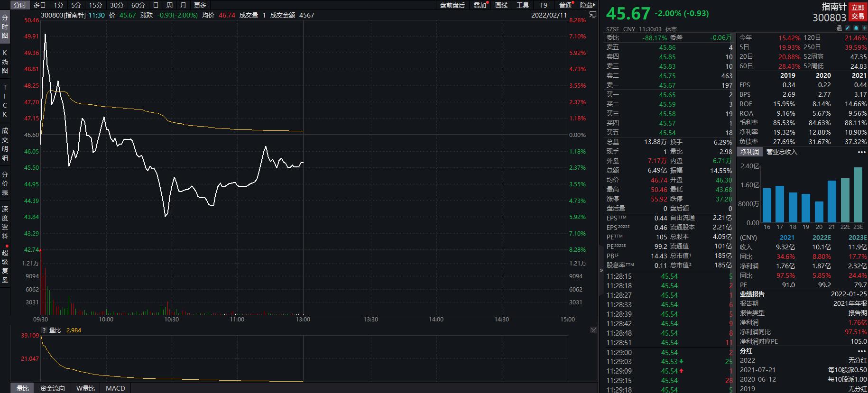
Task: Select the 5分 period tab
Action: point(76,5)
